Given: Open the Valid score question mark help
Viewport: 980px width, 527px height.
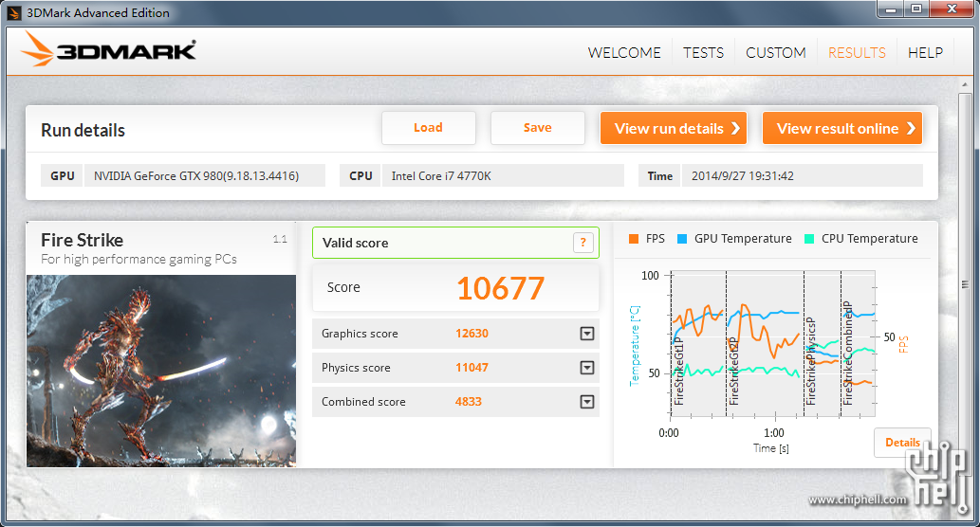Looking at the screenshot, I should (582, 243).
